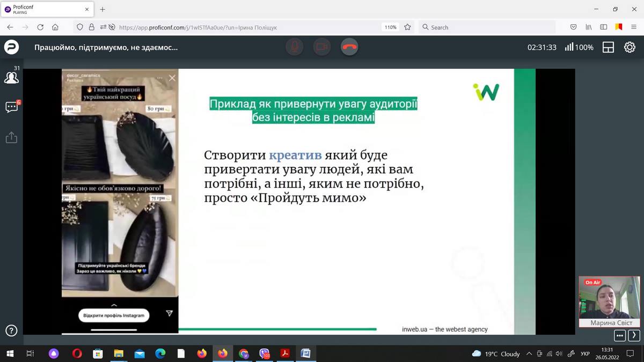Show hidden system tray icons

[x=529, y=353]
